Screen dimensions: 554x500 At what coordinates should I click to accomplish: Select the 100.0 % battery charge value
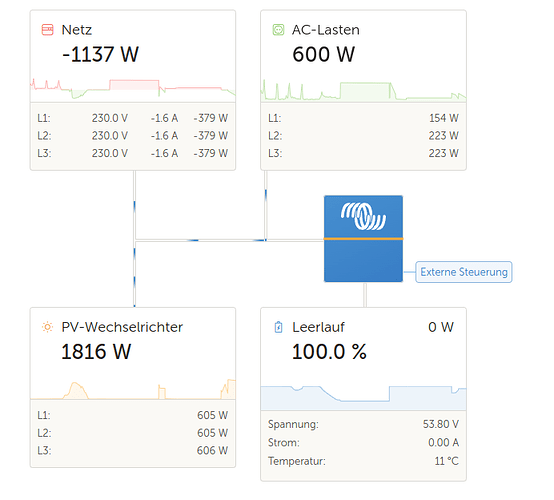[329, 352]
